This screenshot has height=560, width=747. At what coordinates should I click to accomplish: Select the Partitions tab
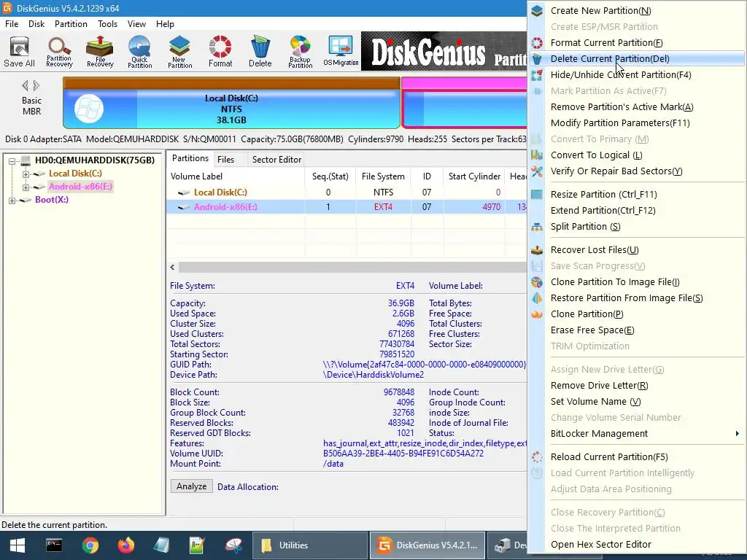190,158
